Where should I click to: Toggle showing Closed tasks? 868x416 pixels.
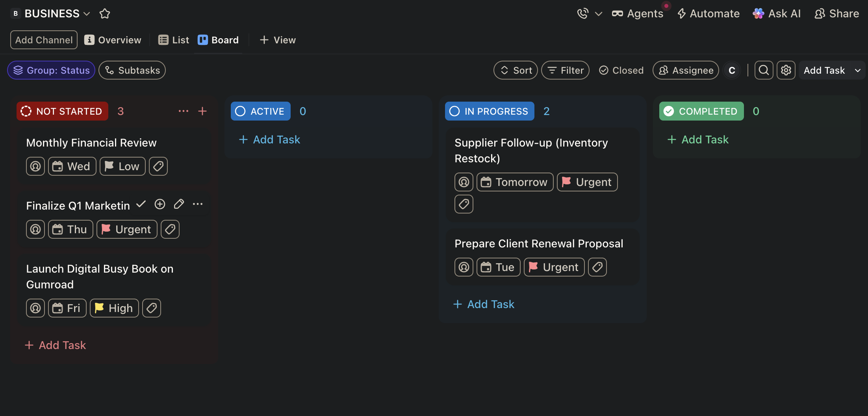point(621,70)
